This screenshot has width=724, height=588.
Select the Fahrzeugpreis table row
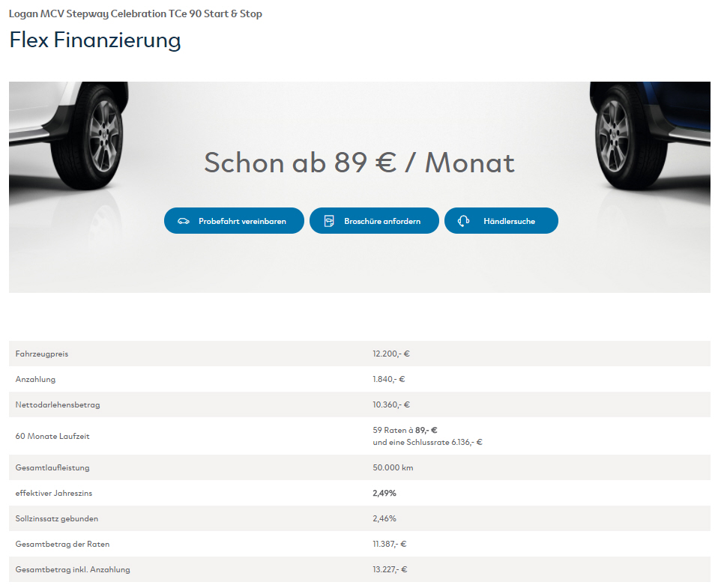tap(360, 354)
